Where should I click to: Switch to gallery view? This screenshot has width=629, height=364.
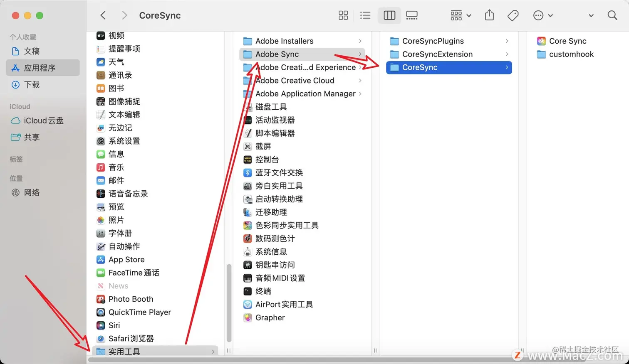point(412,15)
